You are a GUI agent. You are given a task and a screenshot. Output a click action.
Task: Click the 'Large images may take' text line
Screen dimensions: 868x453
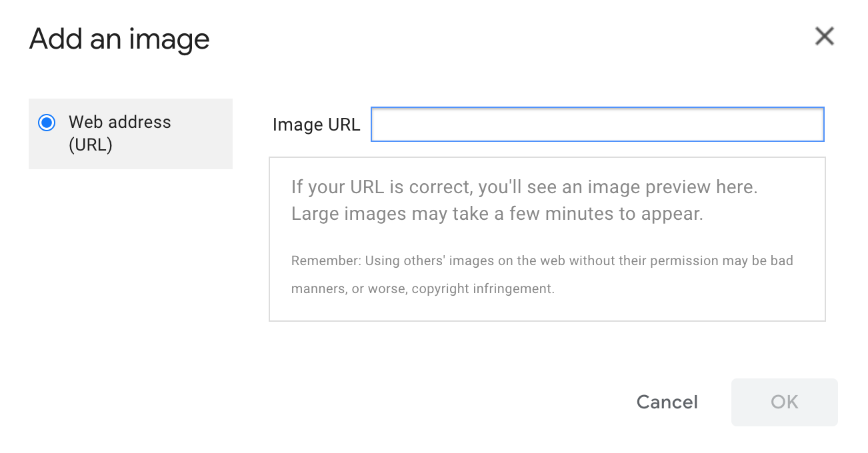[497, 215]
